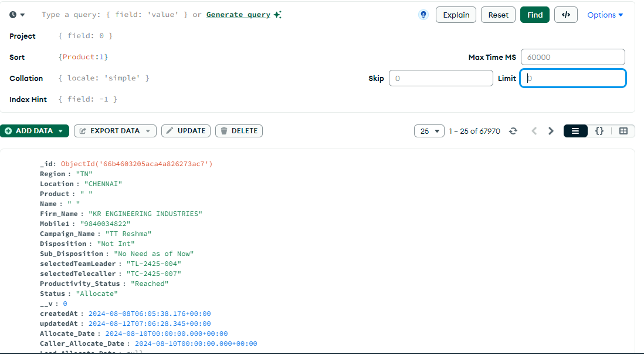
Task: Open the documents per page dropdown
Action: tap(429, 131)
